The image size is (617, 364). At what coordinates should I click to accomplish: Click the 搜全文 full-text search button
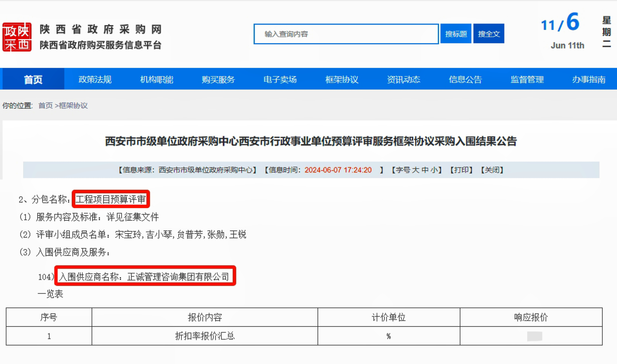(489, 34)
